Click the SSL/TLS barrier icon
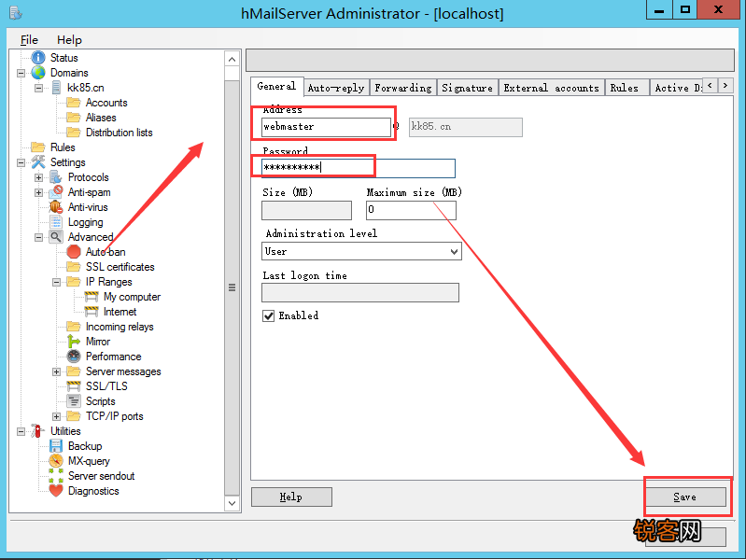Image resolution: width=746 pixels, height=560 pixels. point(74,385)
